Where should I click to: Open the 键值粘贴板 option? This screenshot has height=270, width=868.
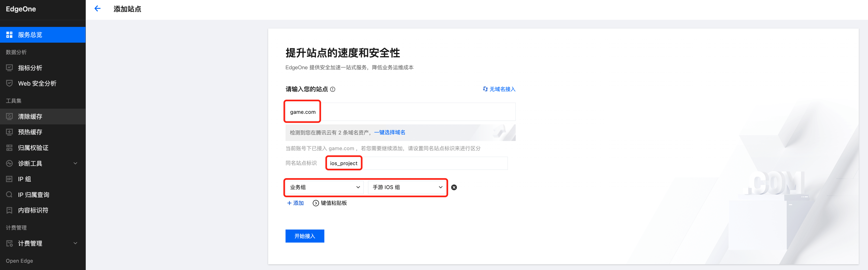tap(334, 203)
